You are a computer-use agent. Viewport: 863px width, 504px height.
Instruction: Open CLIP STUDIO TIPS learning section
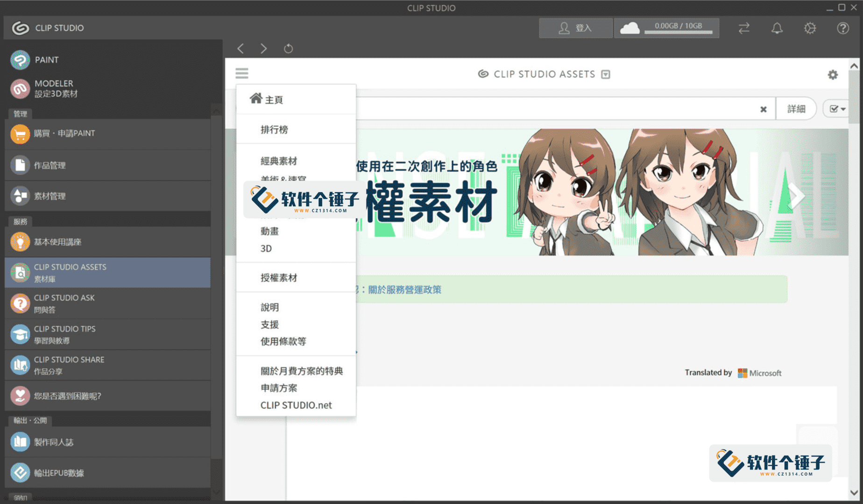point(65,334)
